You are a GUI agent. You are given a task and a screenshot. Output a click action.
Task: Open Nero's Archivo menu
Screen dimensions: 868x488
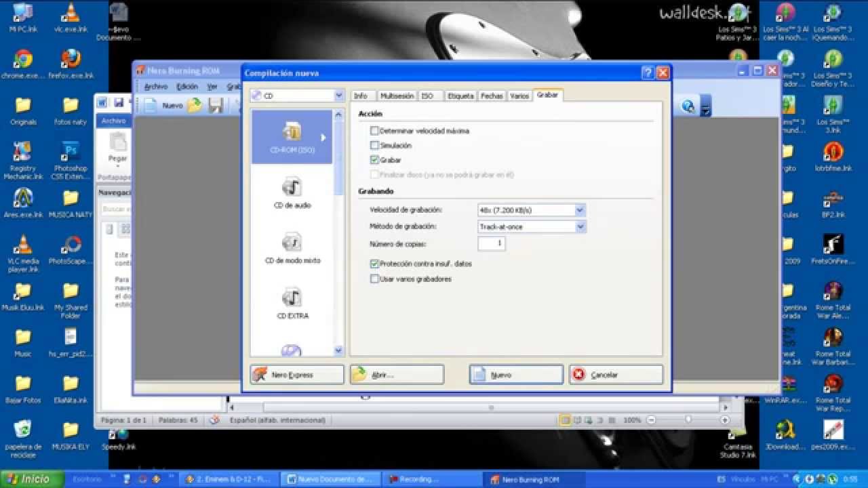click(x=156, y=87)
